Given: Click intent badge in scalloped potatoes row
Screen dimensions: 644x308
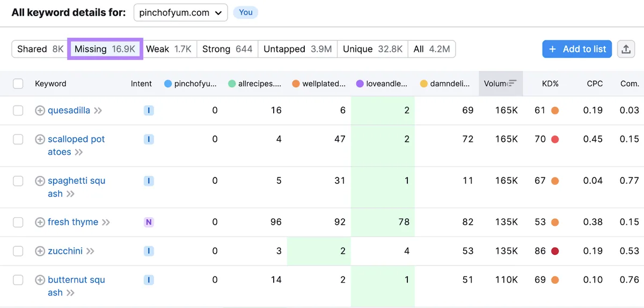Looking at the screenshot, I should coord(149,139).
